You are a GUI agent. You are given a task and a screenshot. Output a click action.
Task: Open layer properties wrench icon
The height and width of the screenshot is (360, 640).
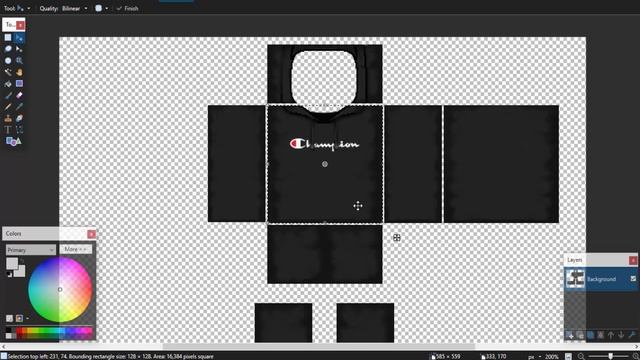631,335
